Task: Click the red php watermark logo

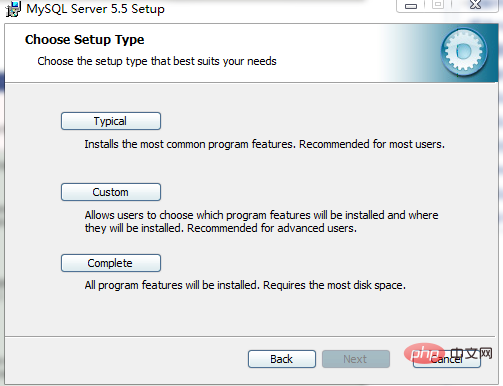Action: (x=424, y=354)
